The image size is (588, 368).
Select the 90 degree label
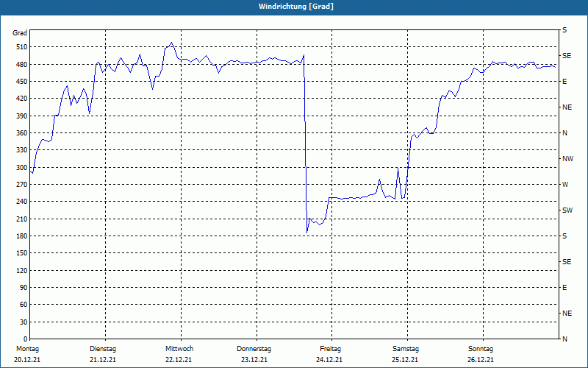click(x=24, y=287)
